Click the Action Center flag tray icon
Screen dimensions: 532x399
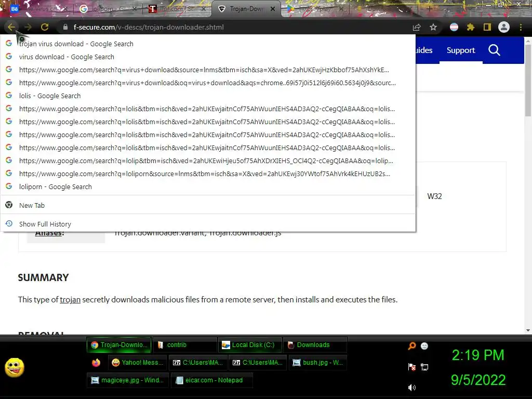pyautogui.click(x=412, y=367)
